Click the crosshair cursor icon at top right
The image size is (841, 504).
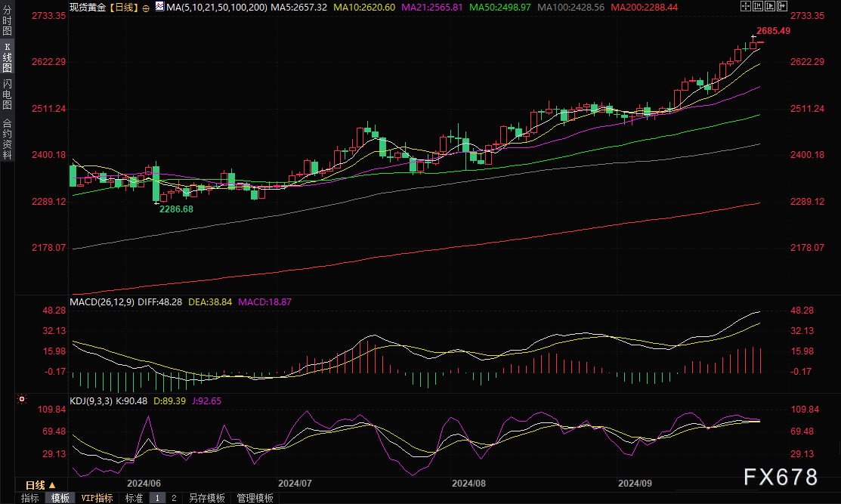click(x=747, y=6)
